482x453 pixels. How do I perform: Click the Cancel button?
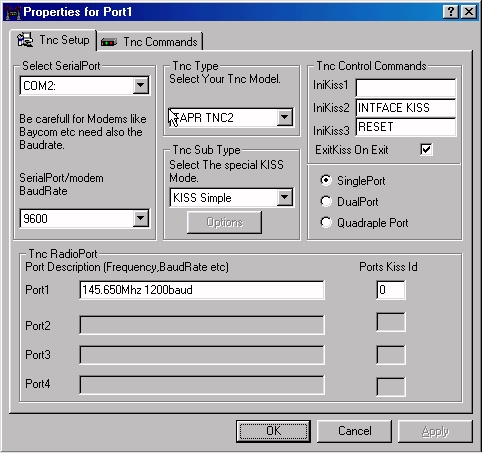tap(354, 431)
